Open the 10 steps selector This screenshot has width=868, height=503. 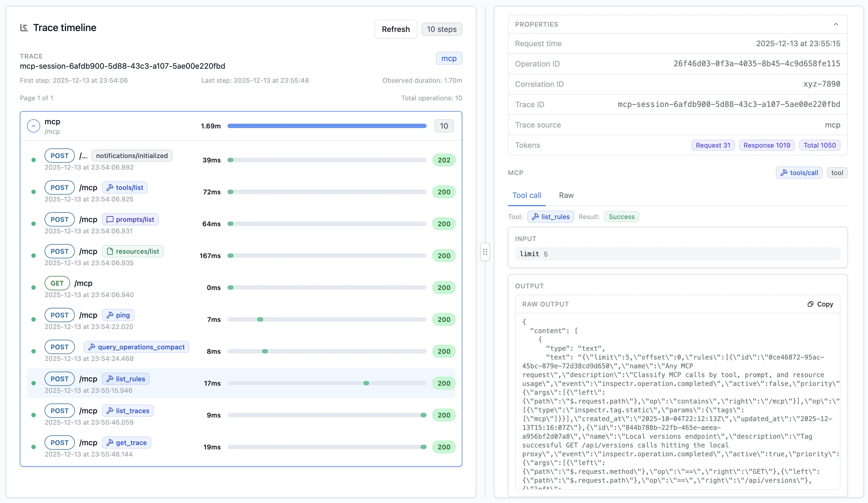(442, 29)
